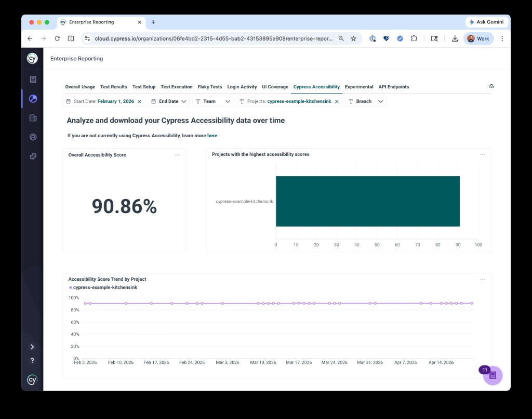Switch to the Overall Usage tab

[x=80, y=87]
